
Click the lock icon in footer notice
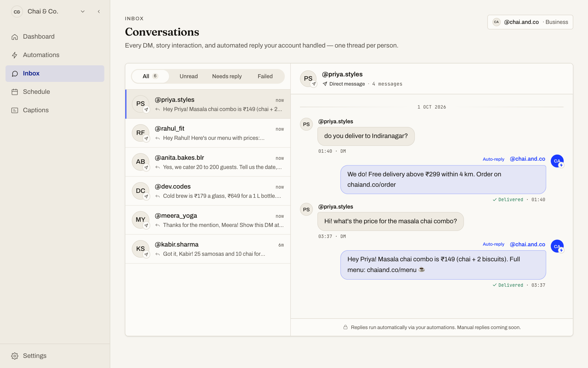pos(345,327)
